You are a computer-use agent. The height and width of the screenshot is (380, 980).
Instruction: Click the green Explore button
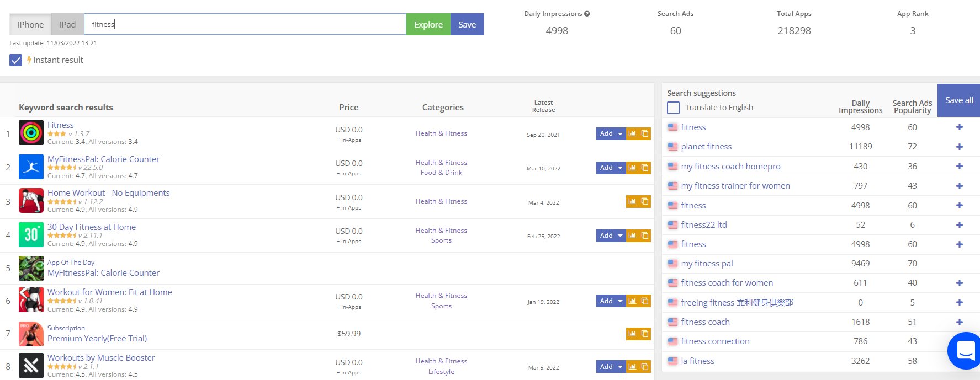pos(428,24)
